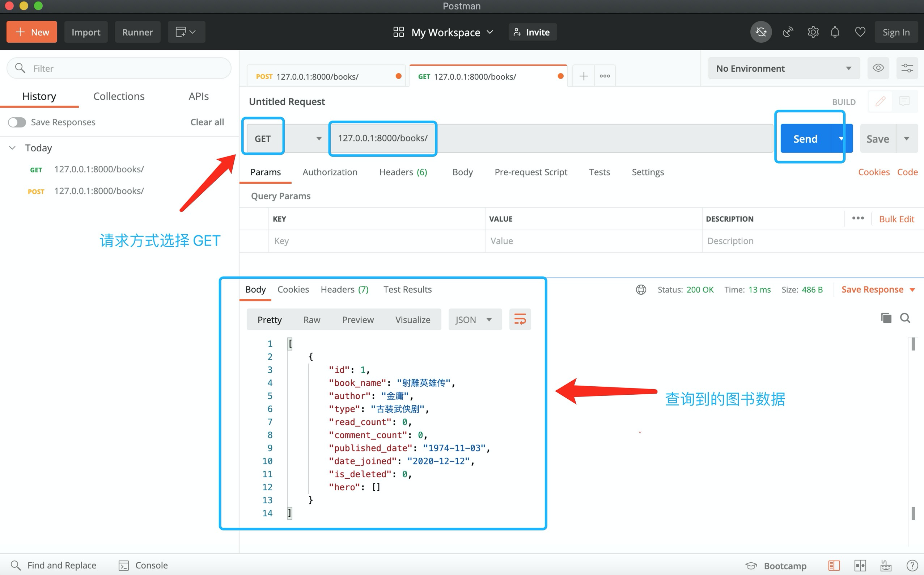924x575 pixels.
Task: Add a new request tab with plus icon
Action: (x=583, y=76)
